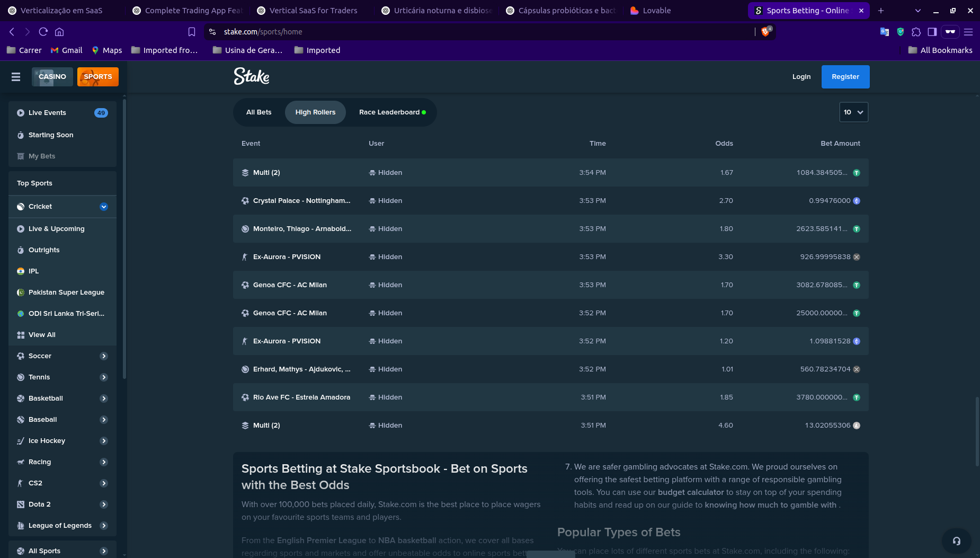Reload the page
The image size is (980, 558).
(x=43, y=32)
